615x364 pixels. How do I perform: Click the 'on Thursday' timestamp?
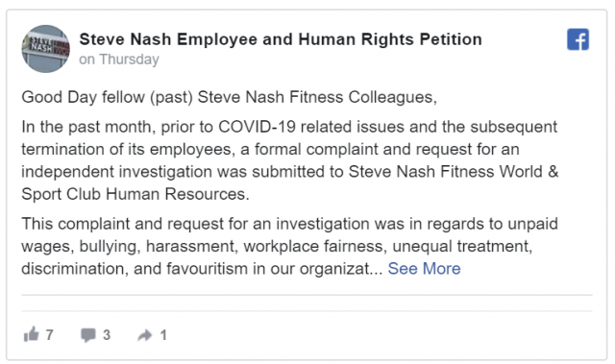119,60
